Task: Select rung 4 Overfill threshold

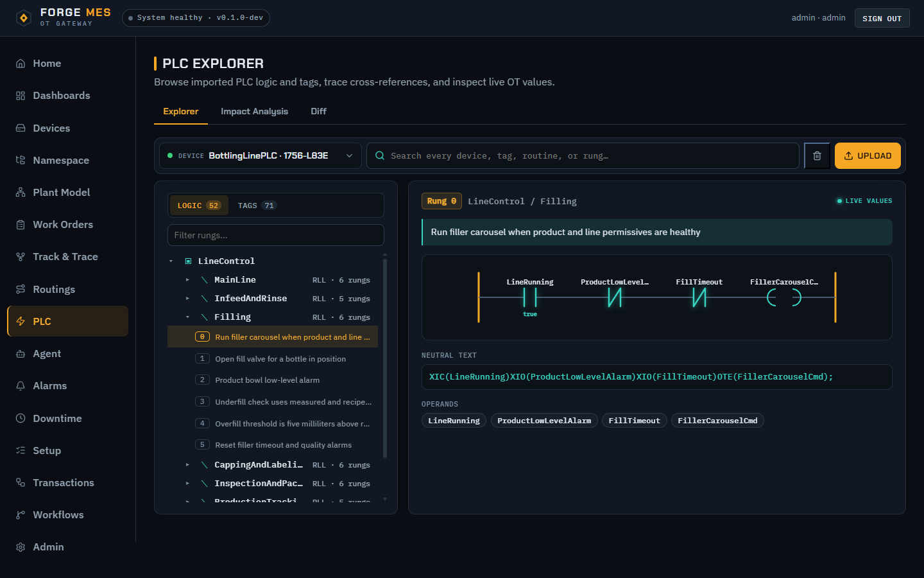Action: pyautogui.click(x=273, y=424)
